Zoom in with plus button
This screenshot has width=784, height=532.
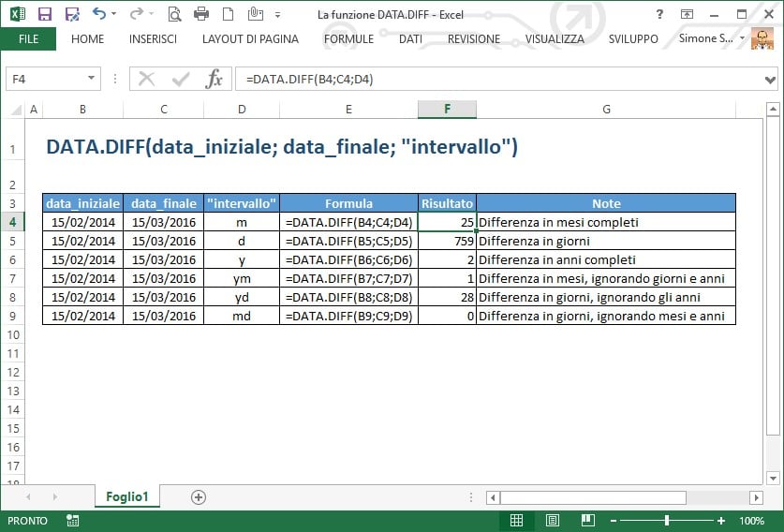click(721, 521)
